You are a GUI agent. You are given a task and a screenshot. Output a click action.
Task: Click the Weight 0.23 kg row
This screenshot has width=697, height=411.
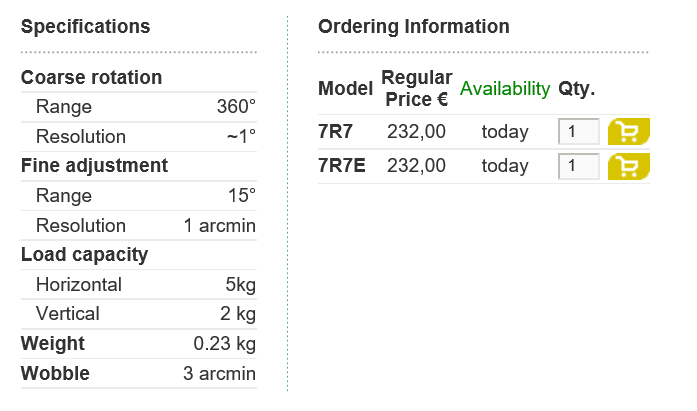point(139,344)
